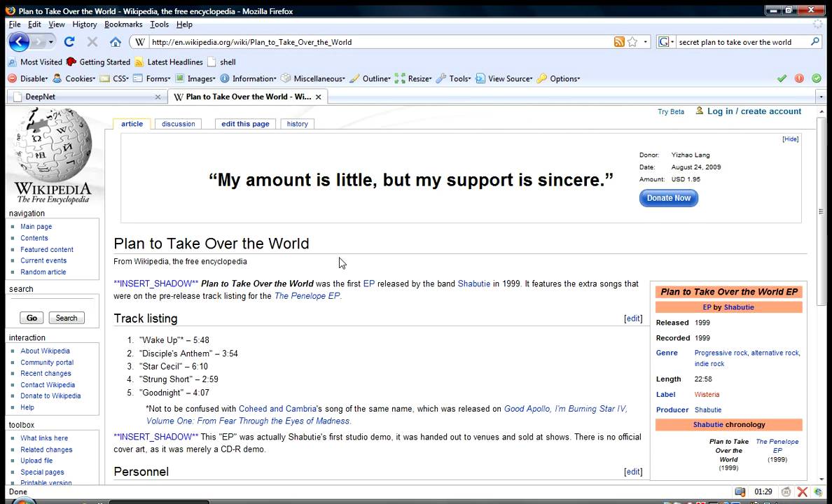Click the Wikipedia search input field

(53, 302)
